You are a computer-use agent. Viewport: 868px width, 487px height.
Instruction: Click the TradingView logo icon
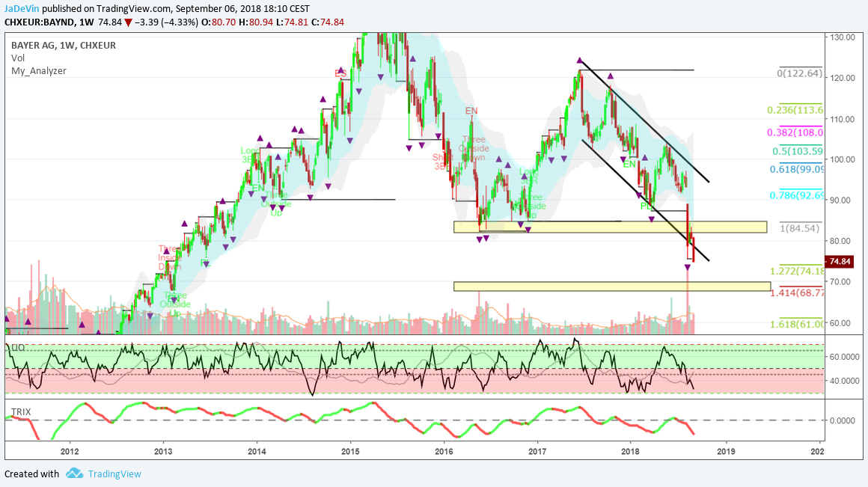tap(74, 474)
